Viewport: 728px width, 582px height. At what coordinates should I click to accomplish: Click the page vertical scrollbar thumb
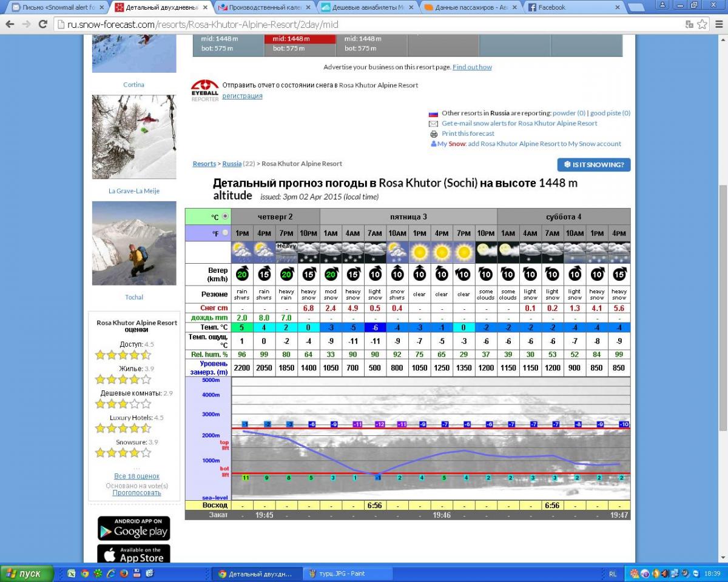point(723,309)
